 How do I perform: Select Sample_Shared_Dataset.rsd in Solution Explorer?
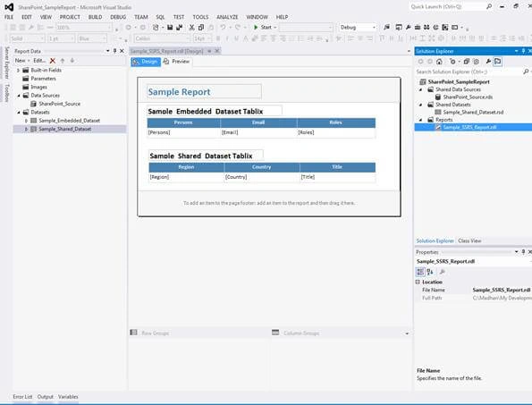[x=473, y=113]
